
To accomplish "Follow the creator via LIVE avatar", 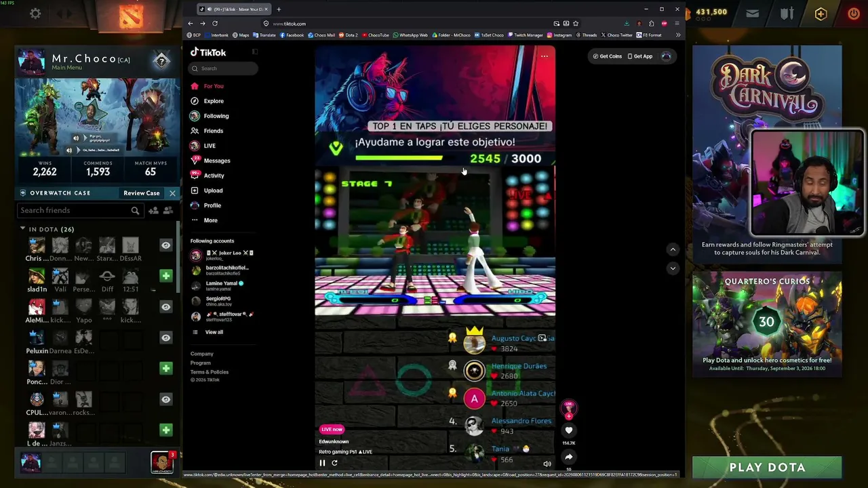I will click(569, 409).
